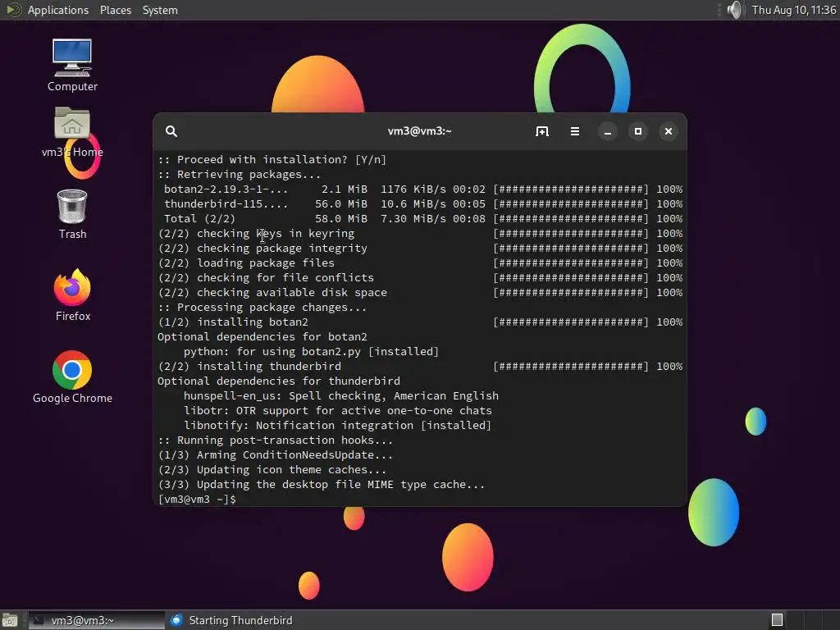Click the botan2-2.19.3-1 download line

click(420, 189)
